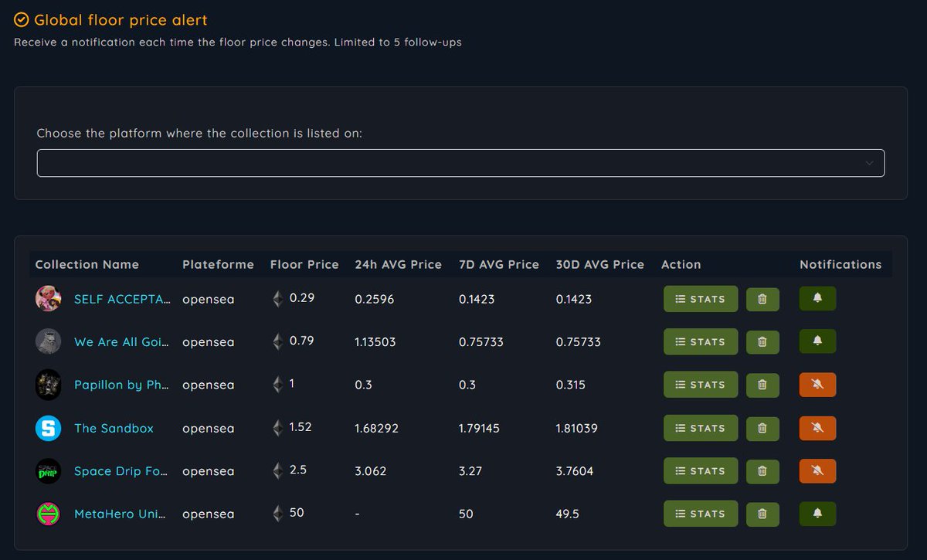927x560 pixels.
Task: Click the Papillon by Ph... avatar thumbnail
Action: pyautogui.click(x=49, y=385)
